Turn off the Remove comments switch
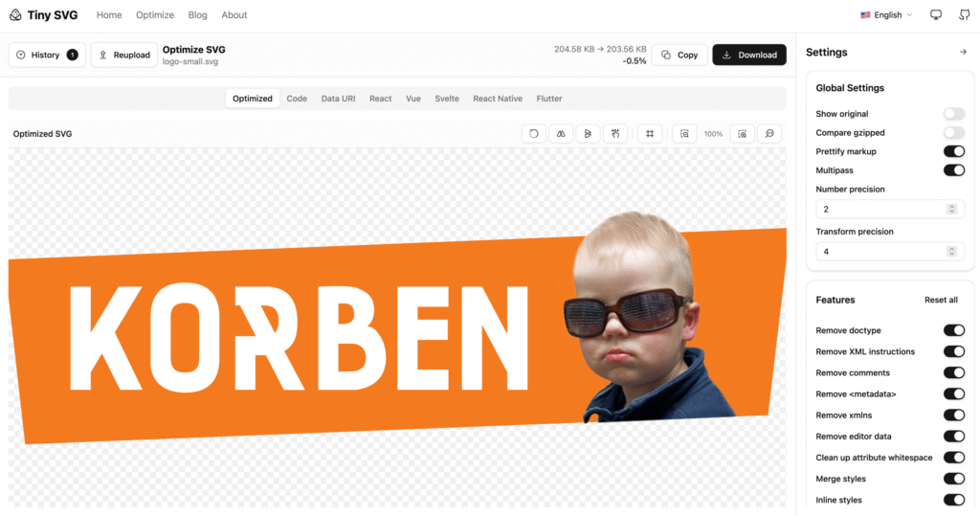The image size is (980, 516). click(x=953, y=373)
